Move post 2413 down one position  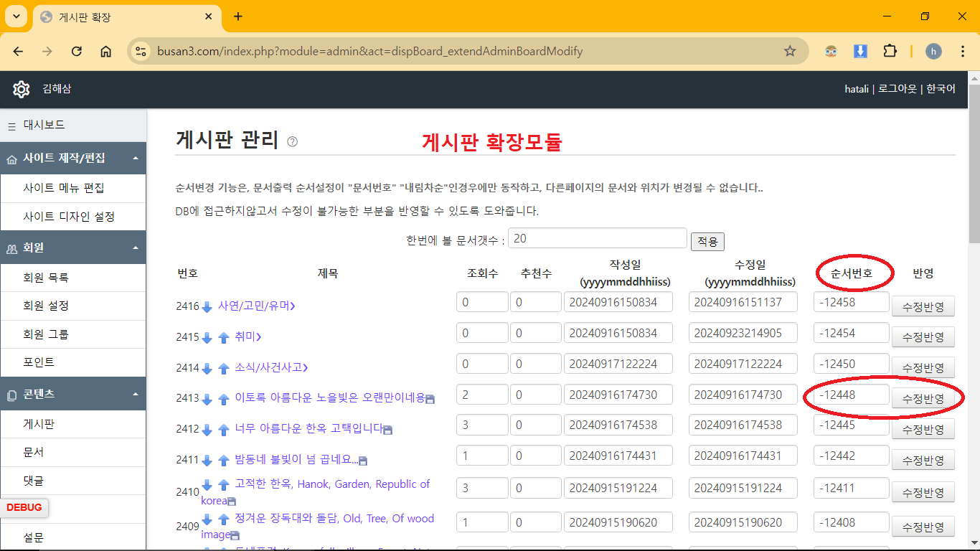pos(207,400)
